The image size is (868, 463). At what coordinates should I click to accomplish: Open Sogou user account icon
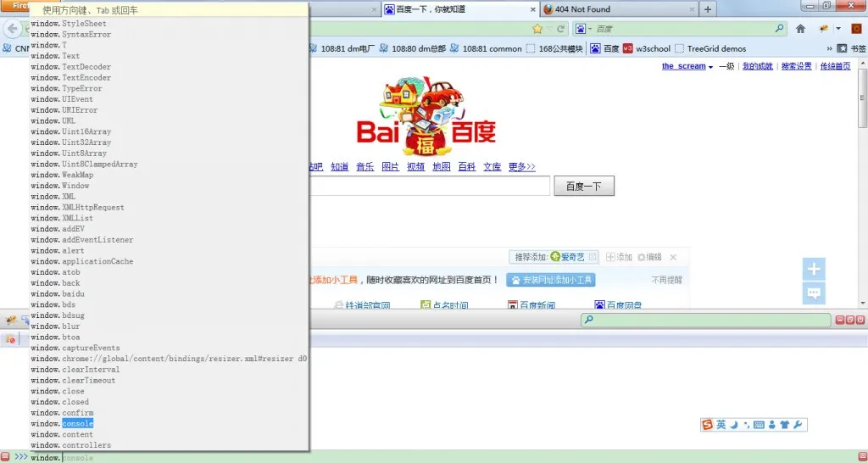pos(772,425)
